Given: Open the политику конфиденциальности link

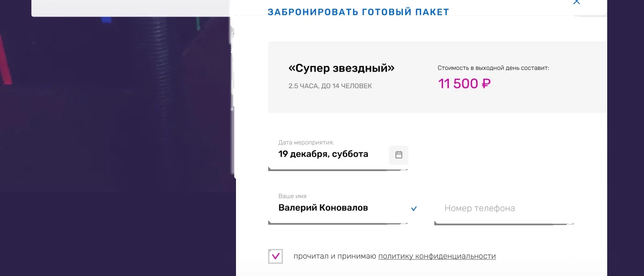Looking at the screenshot, I should coord(437,256).
